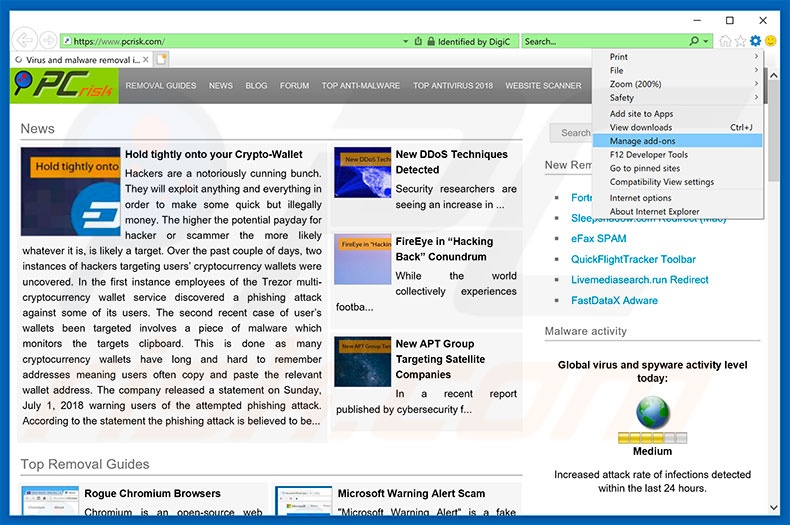The width and height of the screenshot is (790, 525).
Task: Click the smiley feedback icon
Action: (x=771, y=41)
